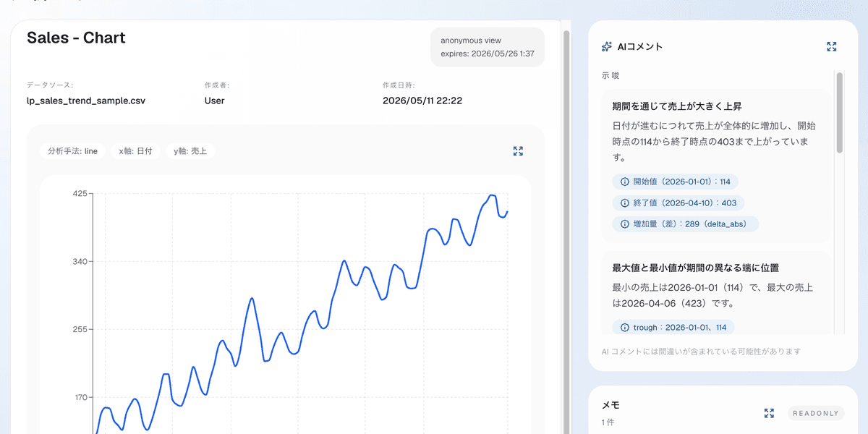Click the 425 y-axis label
The height and width of the screenshot is (434, 868).
80,194
